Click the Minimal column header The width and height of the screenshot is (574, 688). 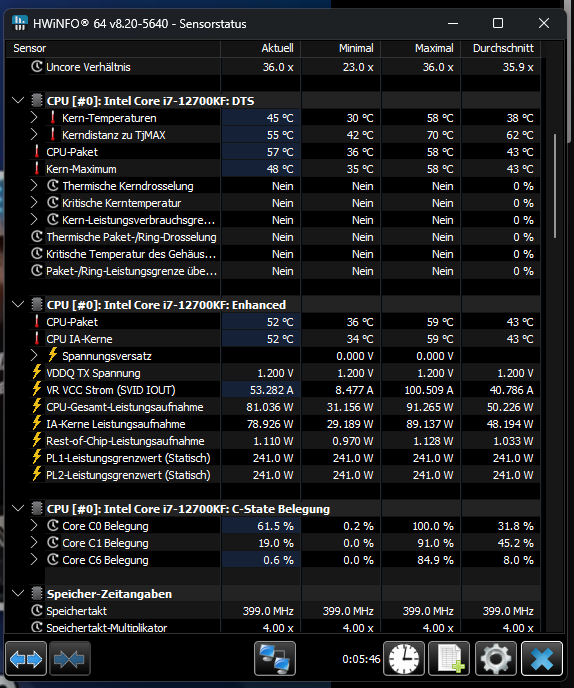(x=341, y=48)
